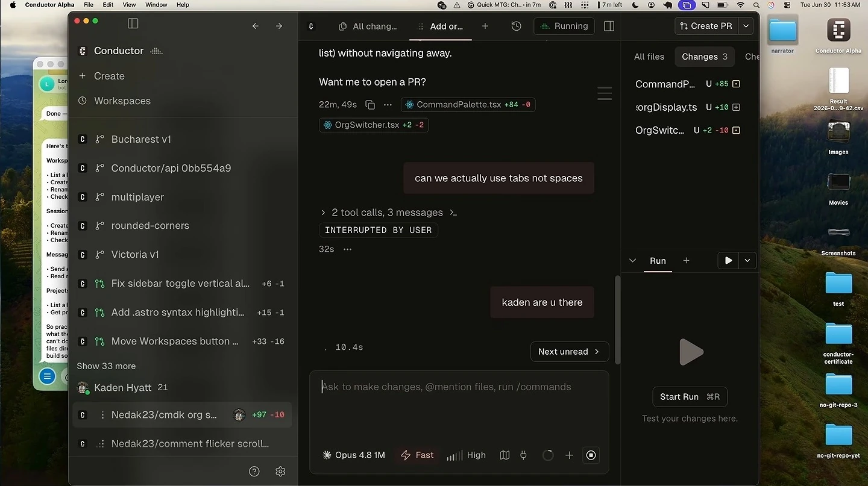868x486 pixels.
Task: Open CommandPalette.tsx file chip
Action: coord(468,105)
